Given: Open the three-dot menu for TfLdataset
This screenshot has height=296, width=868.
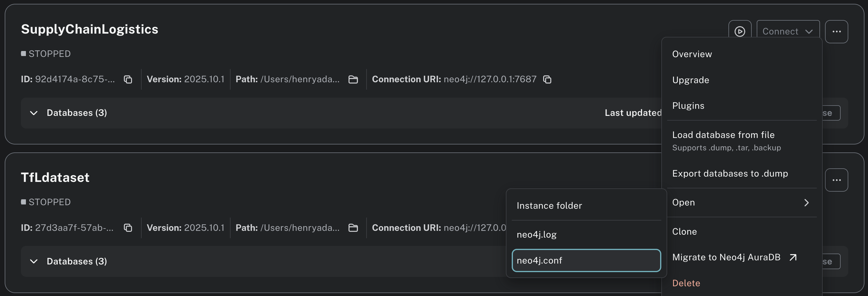Looking at the screenshot, I should [837, 180].
